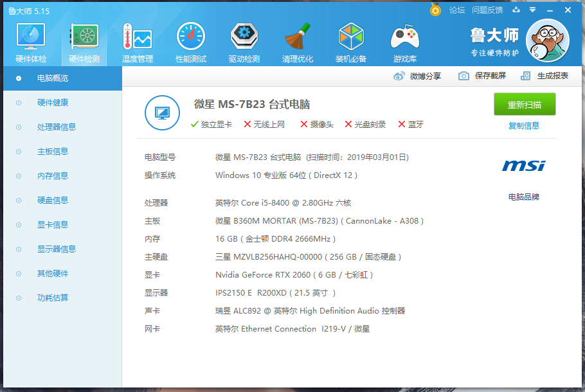Close the 鲁大师 window
Viewport: 585px width, 392px height.
pyautogui.click(x=568, y=10)
